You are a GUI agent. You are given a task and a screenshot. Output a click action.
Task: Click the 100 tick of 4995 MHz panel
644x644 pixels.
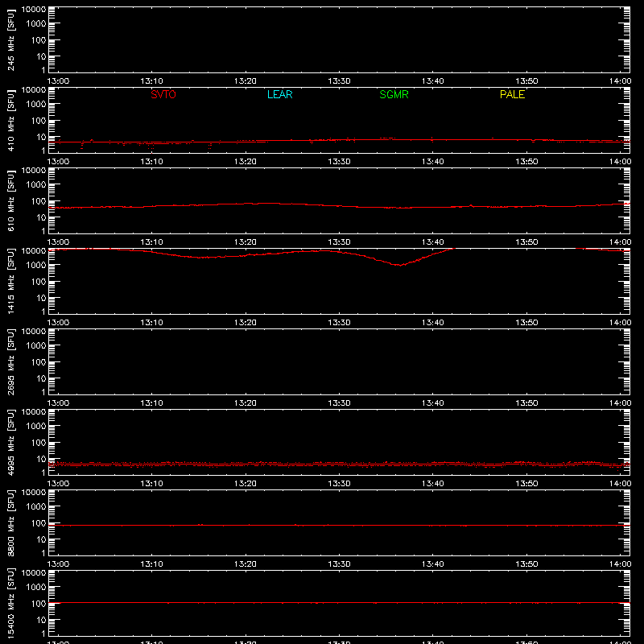pyautogui.click(x=39, y=443)
